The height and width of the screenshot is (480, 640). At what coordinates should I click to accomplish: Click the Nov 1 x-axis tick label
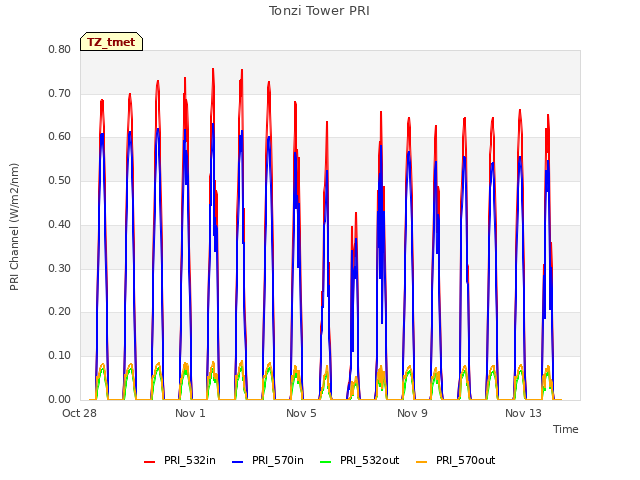[x=190, y=413]
